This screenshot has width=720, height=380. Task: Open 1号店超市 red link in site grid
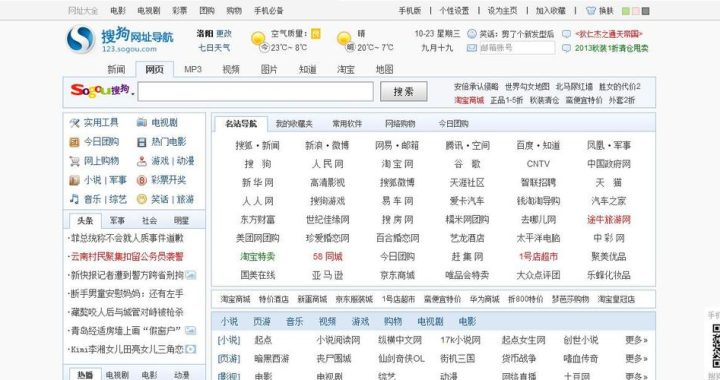click(x=538, y=257)
